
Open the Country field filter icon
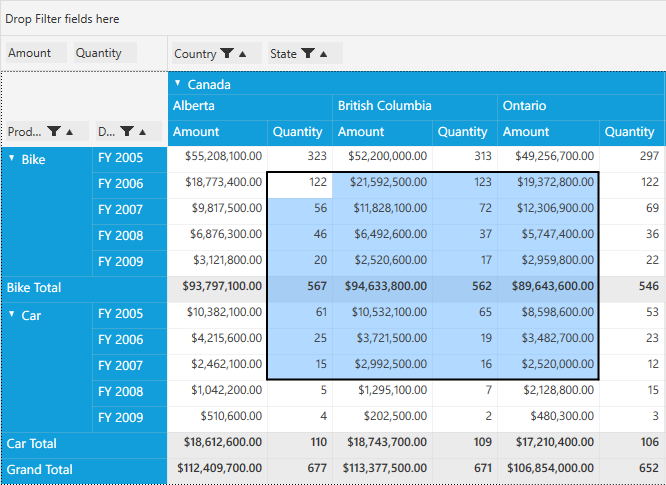[227, 54]
